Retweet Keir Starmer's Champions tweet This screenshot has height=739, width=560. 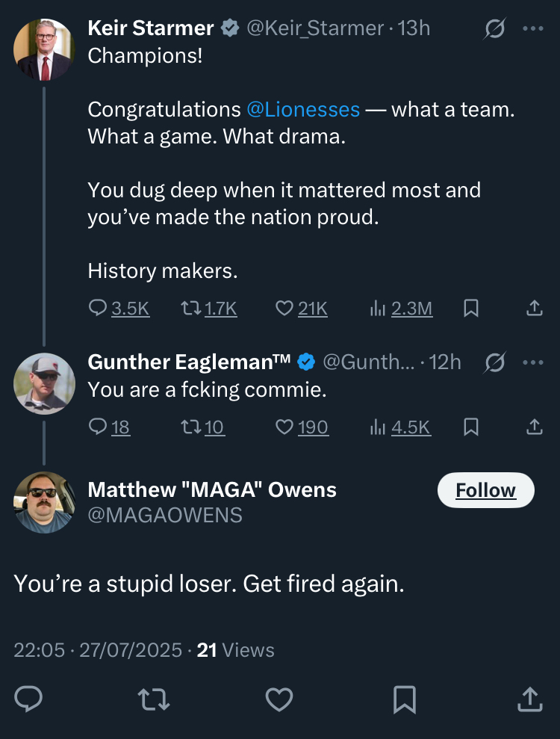[210, 308]
